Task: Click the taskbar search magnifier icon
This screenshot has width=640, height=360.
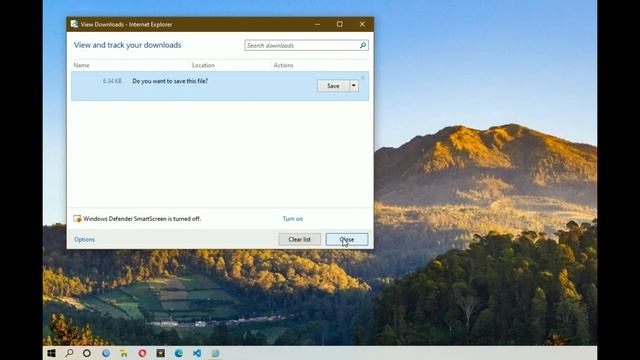Action: pos(69,353)
